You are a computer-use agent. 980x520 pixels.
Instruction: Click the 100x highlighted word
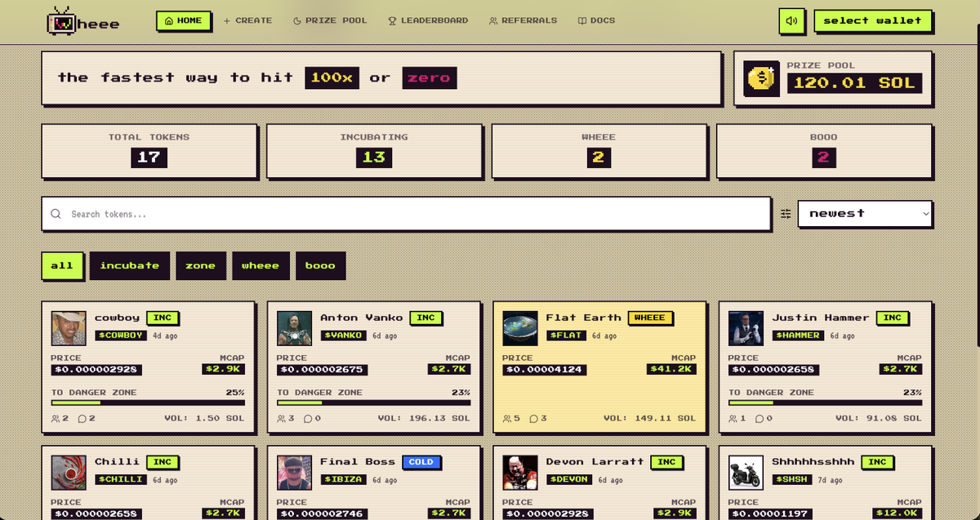coord(332,78)
